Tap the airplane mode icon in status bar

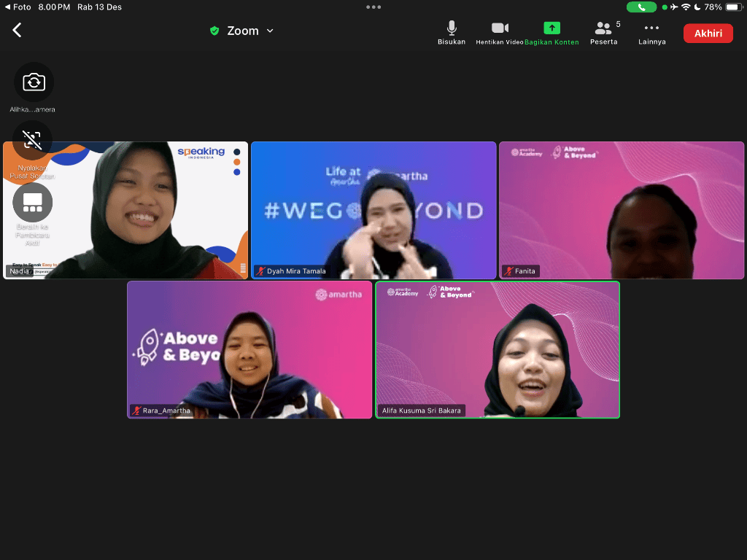tap(674, 7)
